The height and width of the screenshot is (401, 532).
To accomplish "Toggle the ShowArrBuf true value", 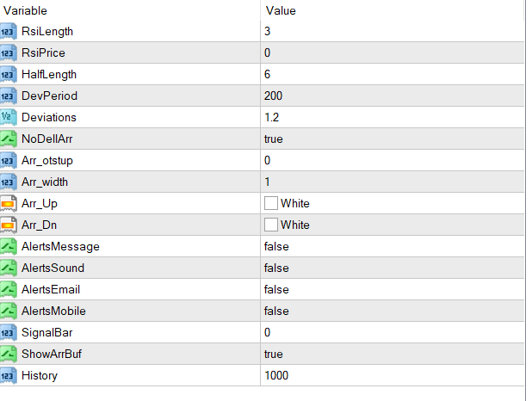I will click(x=275, y=355).
